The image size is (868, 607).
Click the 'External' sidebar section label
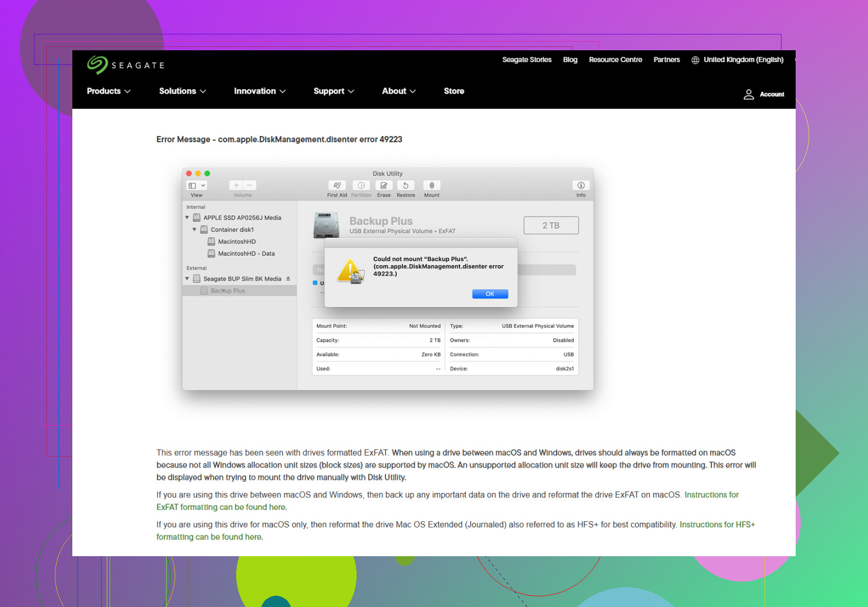click(197, 268)
